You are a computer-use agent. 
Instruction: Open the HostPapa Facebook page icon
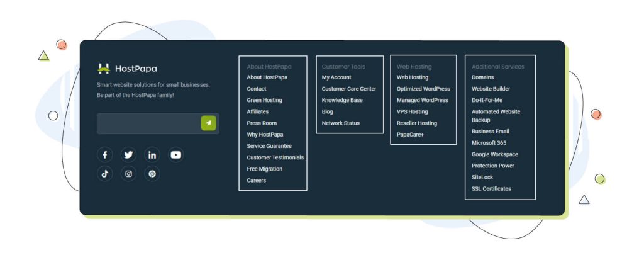105,155
